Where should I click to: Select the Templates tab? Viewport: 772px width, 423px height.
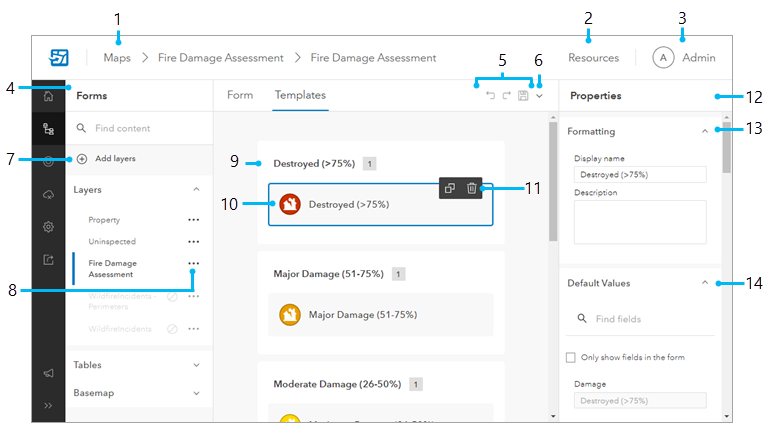pos(300,96)
